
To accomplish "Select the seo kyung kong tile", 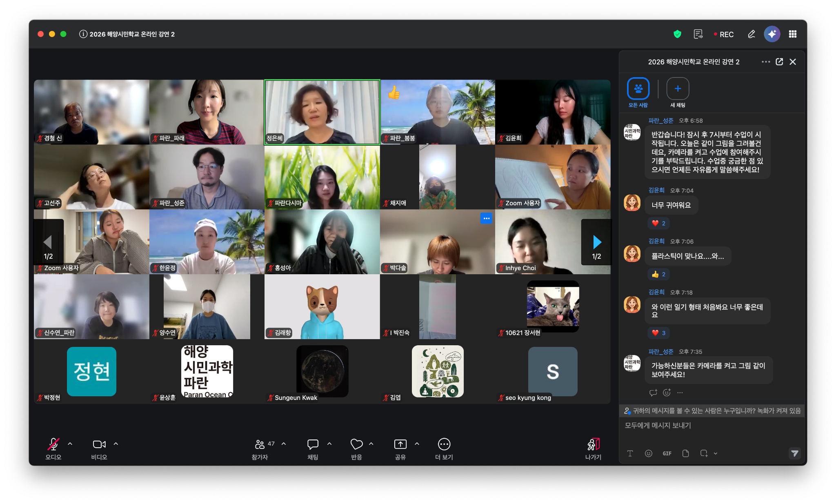I will tap(553, 371).
